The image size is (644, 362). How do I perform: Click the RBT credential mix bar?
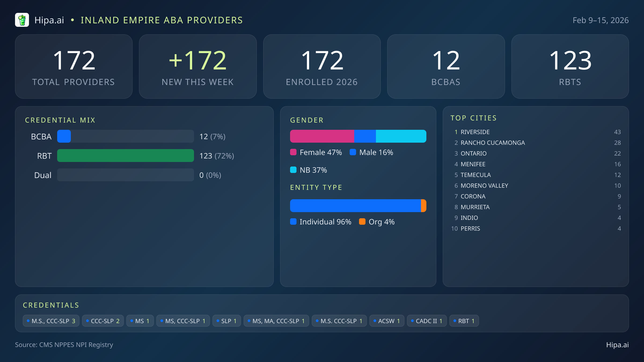coord(125,156)
